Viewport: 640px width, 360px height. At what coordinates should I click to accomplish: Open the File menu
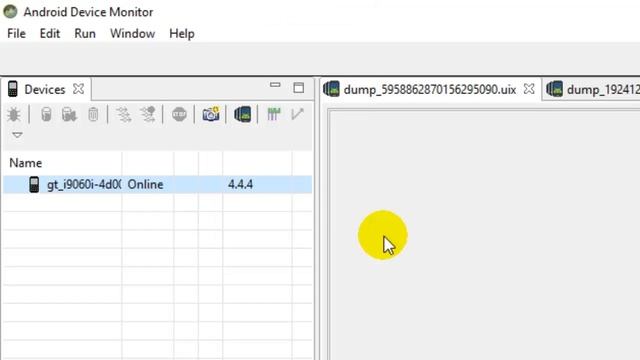16,33
